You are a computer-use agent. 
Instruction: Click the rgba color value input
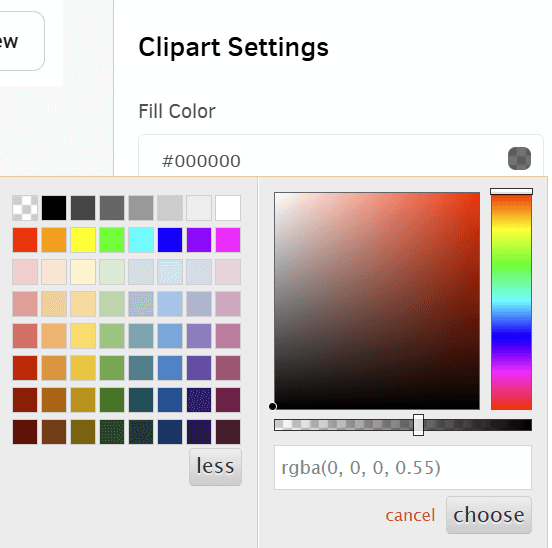403,467
